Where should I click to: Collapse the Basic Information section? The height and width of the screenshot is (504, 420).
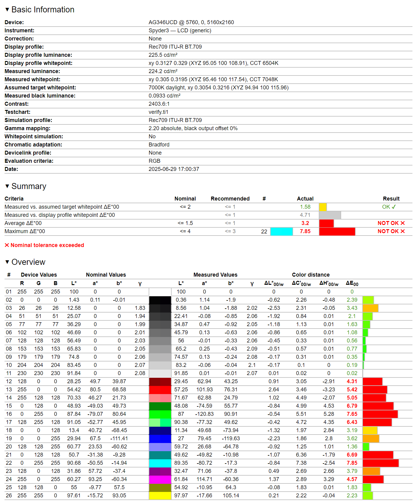click(7, 10)
